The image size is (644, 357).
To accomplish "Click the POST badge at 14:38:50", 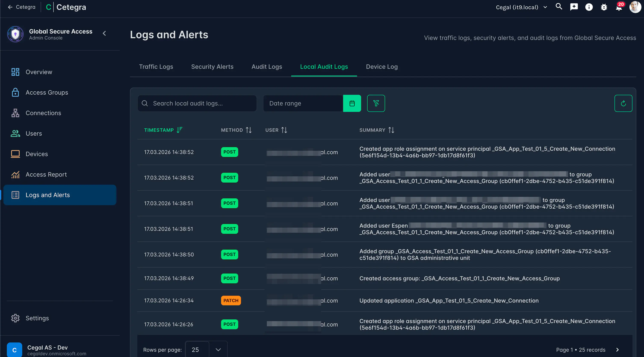I will [x=229, y=254].
